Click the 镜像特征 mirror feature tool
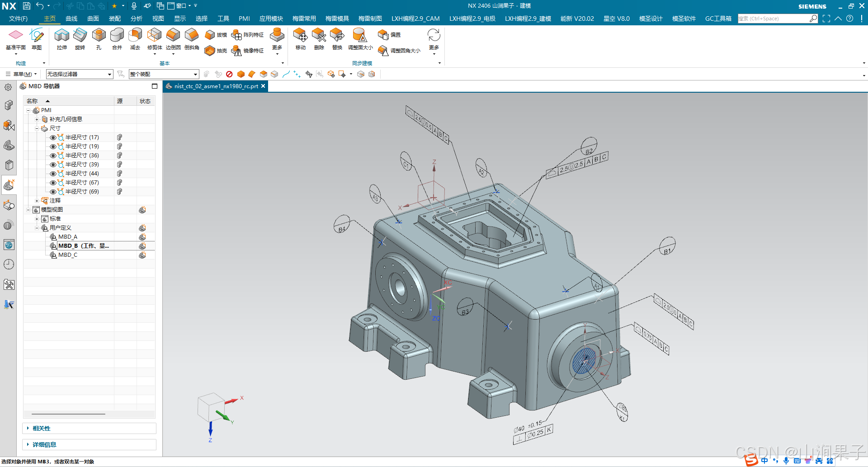Screen dimensions: 868x467 (x=247, y=51)
